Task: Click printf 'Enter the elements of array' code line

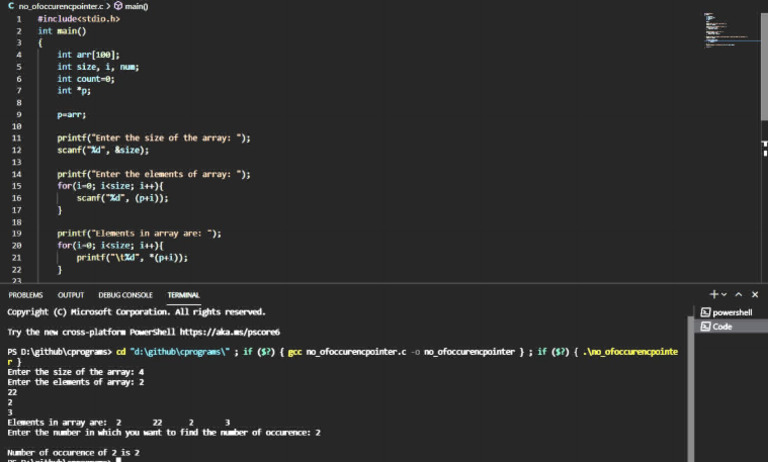Action: point(153,174)
